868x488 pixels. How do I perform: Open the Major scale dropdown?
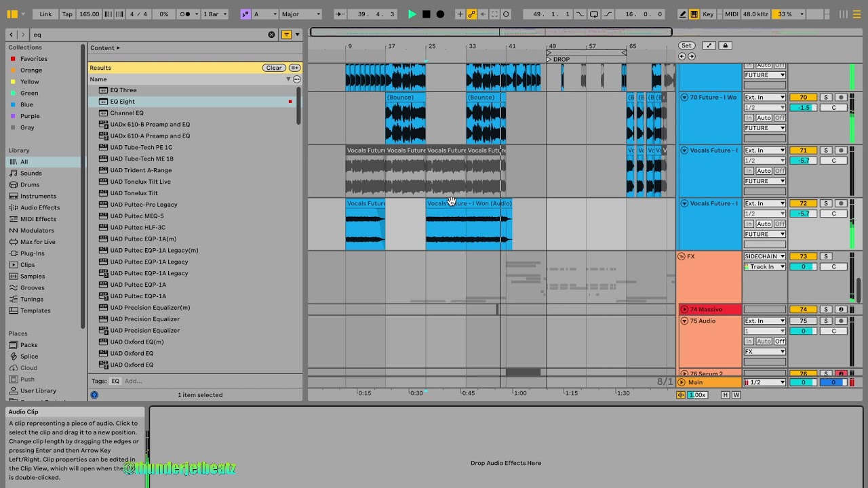tap(301, 14)
